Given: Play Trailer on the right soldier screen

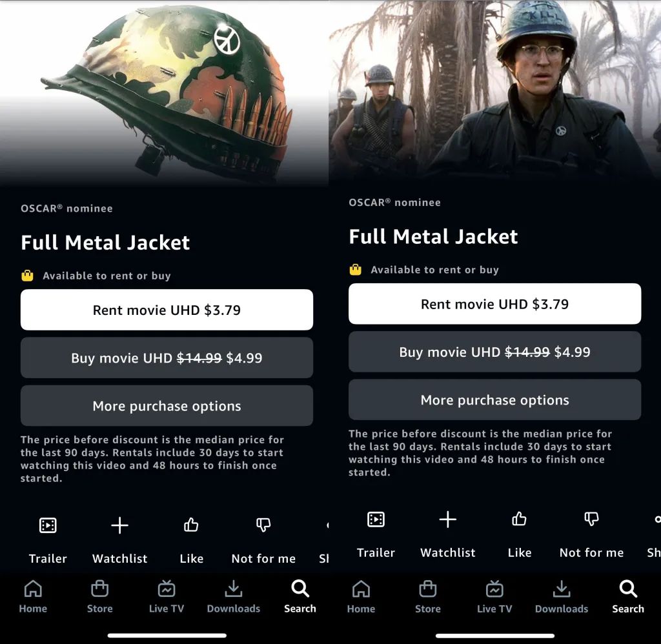Looking at the screenshot, I should (x=376, y=519).
